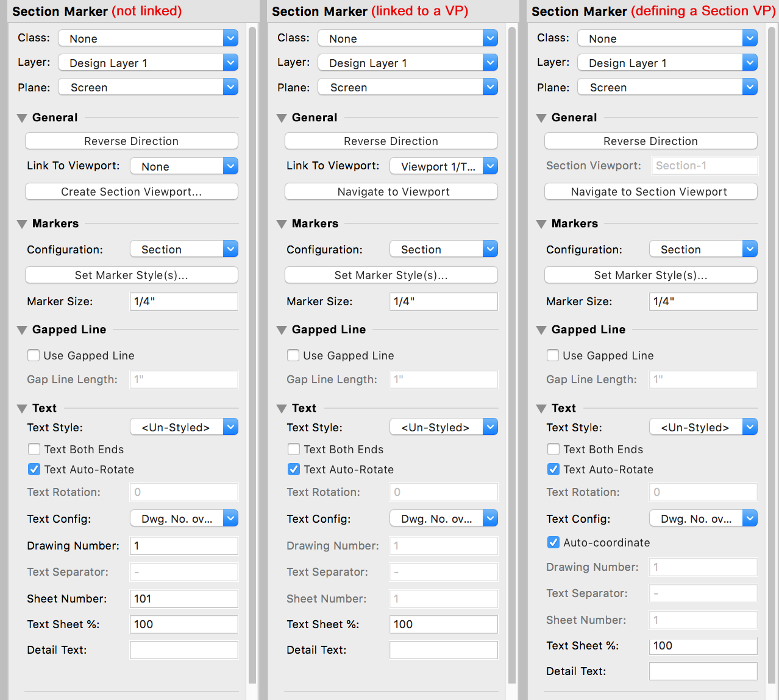Enable Use Gapped Line in not-linked panel
This screenshot has width=779, height=700.
(x=34, y=355)
